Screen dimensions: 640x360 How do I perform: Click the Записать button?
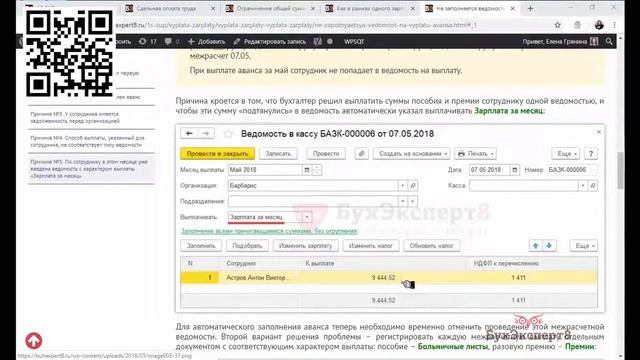(278, 153)
